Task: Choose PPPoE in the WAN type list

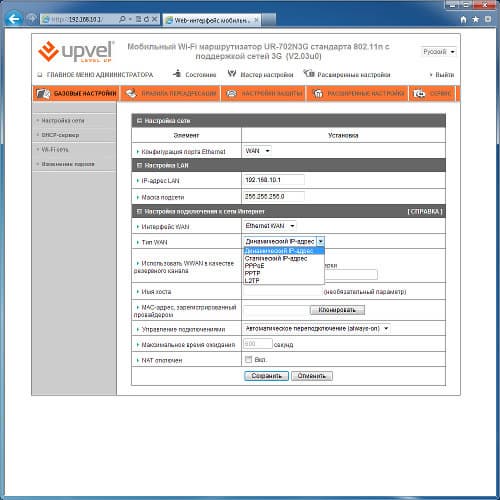Action: pos(284,266)
